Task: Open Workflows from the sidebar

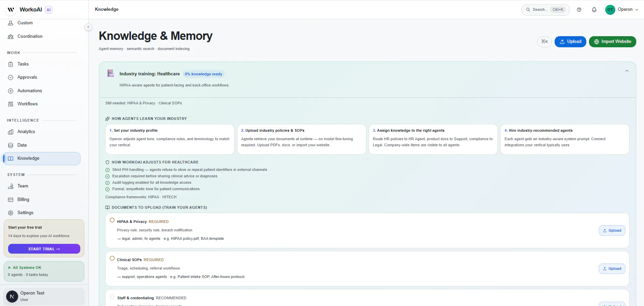Action: click(x=42, y=104)
